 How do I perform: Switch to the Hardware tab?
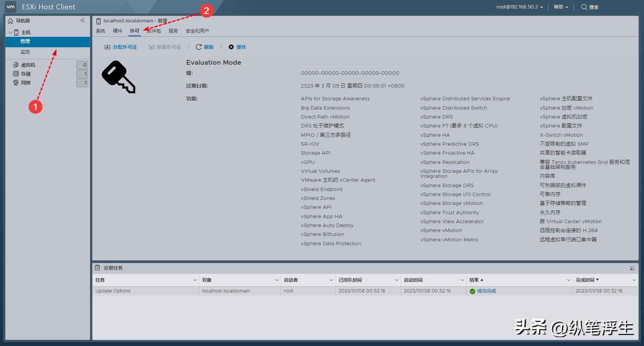(x=118, y=31)
